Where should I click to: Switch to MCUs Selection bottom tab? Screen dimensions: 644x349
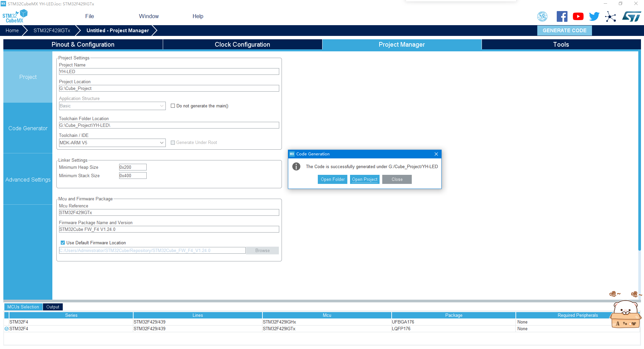click(x=23, y=307)
